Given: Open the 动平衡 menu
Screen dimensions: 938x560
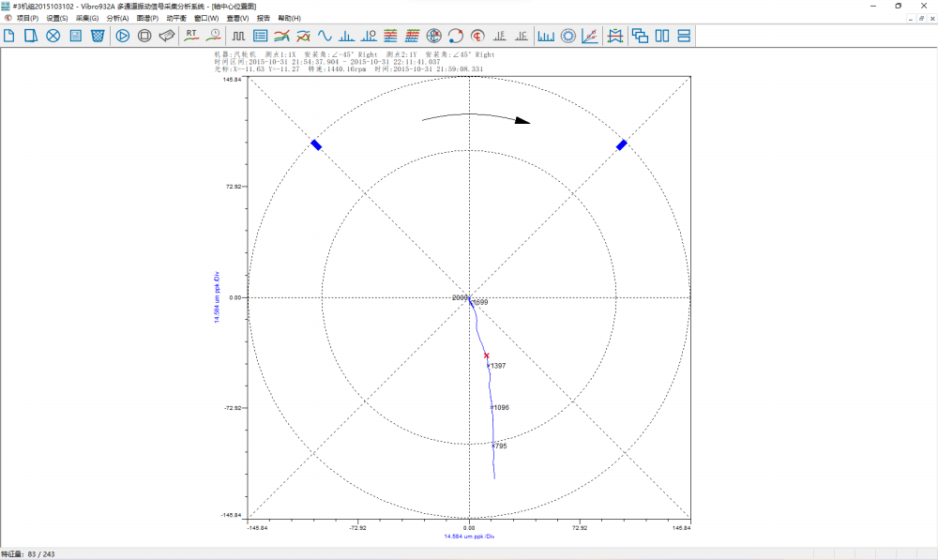Looking at the screenshot, I should click(176, 19).
